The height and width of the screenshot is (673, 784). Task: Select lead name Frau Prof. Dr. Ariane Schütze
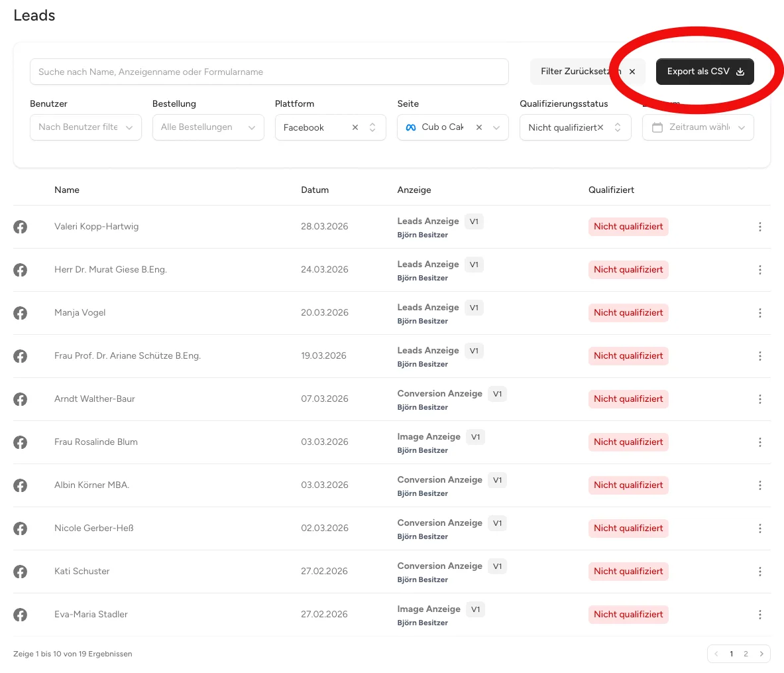pos(127,356)
